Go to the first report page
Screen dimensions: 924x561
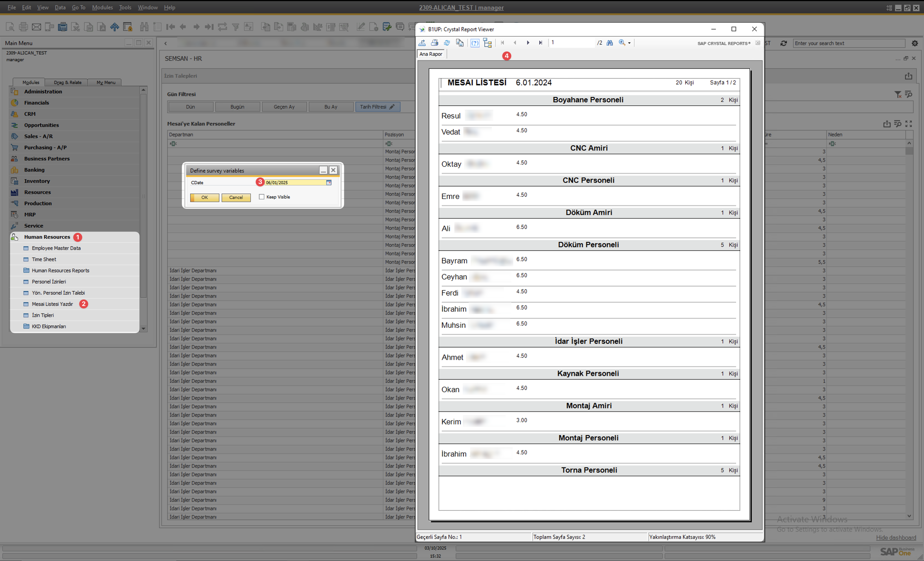502,43
